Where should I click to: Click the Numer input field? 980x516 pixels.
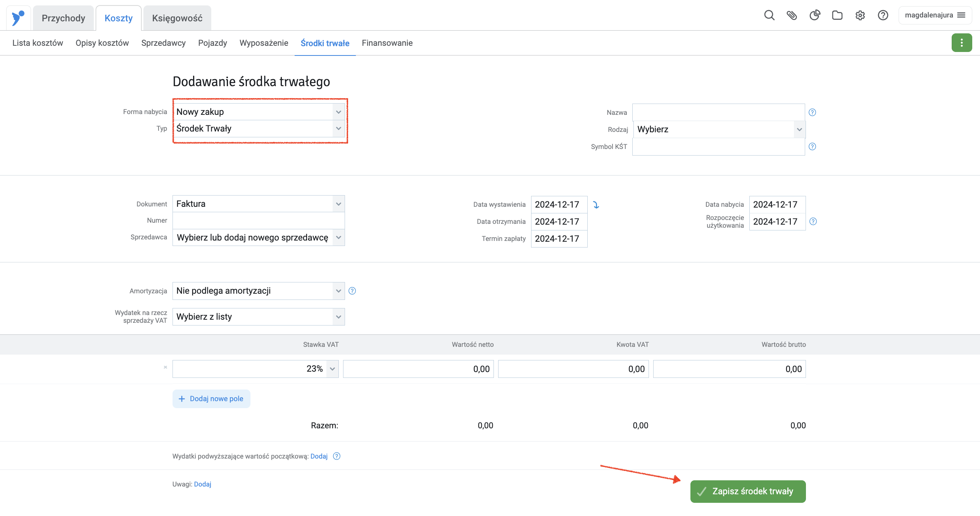(259, 220)
